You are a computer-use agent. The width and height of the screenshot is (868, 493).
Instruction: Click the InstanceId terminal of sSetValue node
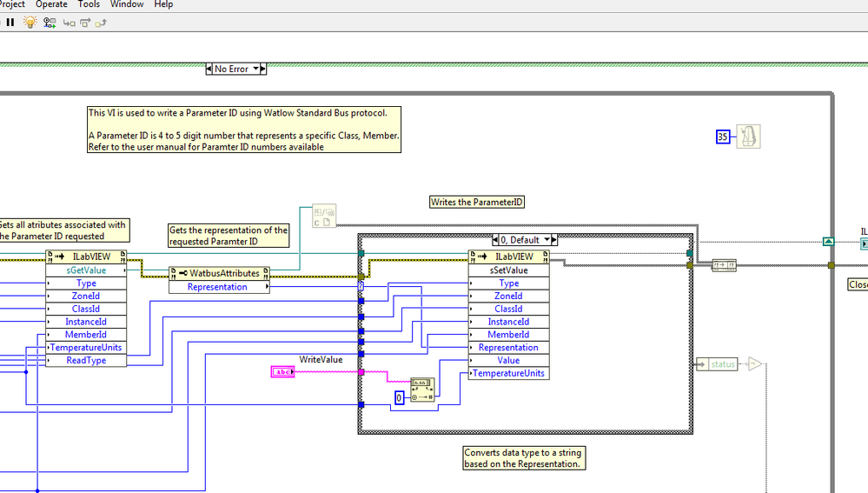click(x=509, y=322)
